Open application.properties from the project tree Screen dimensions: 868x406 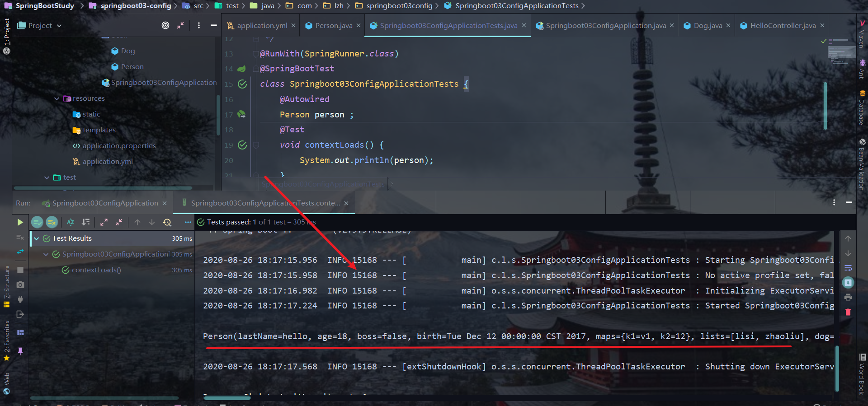tap(118, 146)
